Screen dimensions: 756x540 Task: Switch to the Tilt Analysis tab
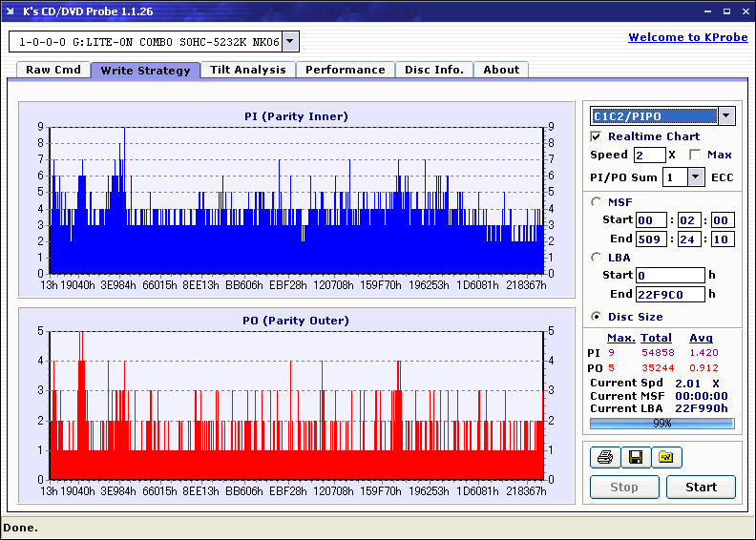(248, 70)
